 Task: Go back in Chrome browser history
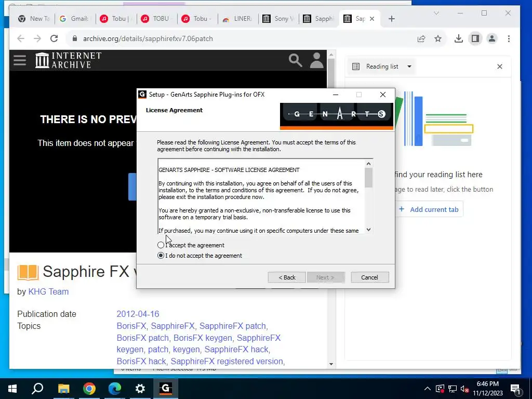(21, 38)
